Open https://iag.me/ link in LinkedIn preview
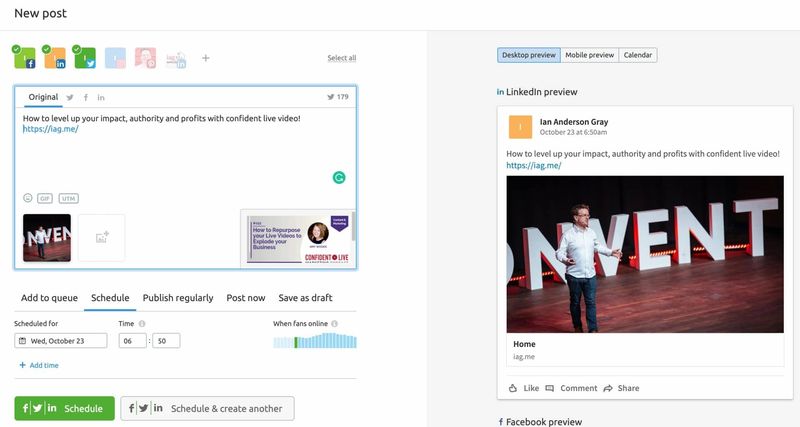Viewport: 800px width, 427px height. pyautogui.click(x=534, y=165)
